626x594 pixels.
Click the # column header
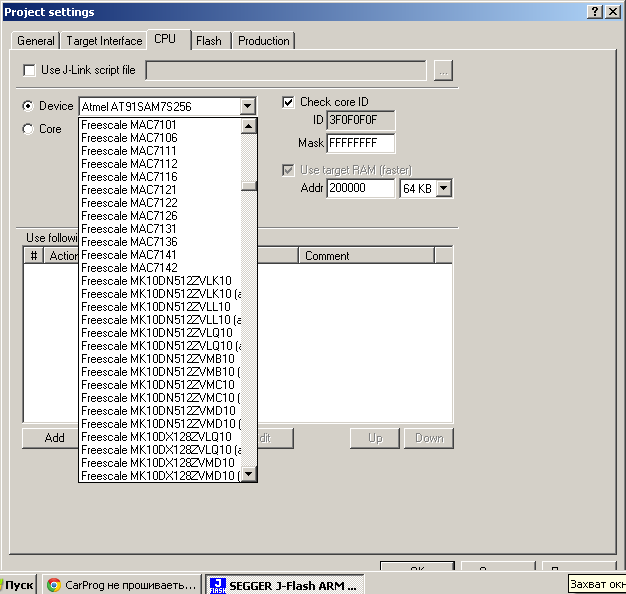[34, 255]
